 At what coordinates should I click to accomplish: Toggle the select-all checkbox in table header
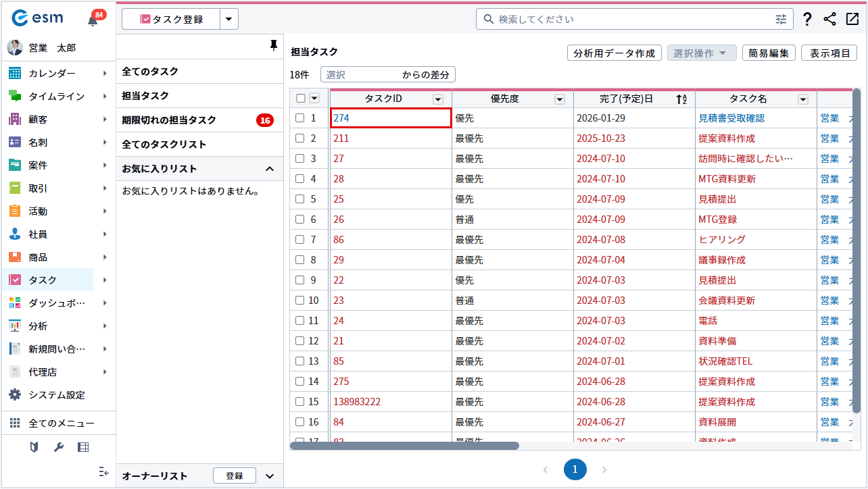coord(301,99)
